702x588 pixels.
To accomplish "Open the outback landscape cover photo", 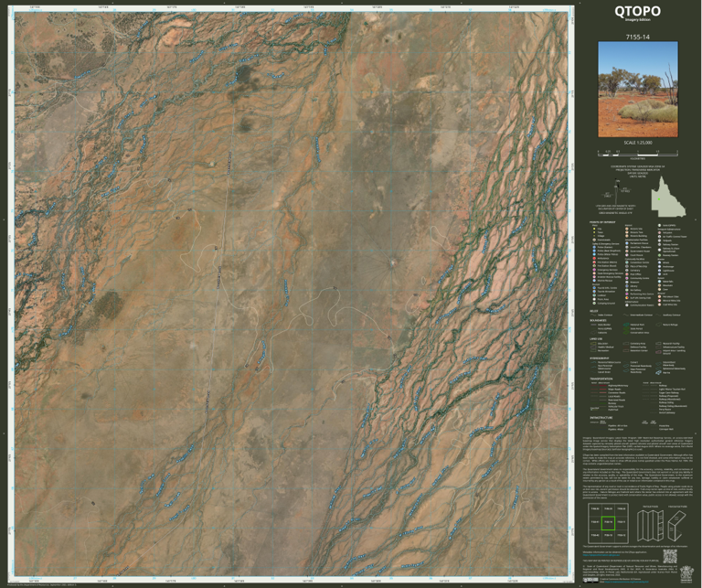I will 638,90.
